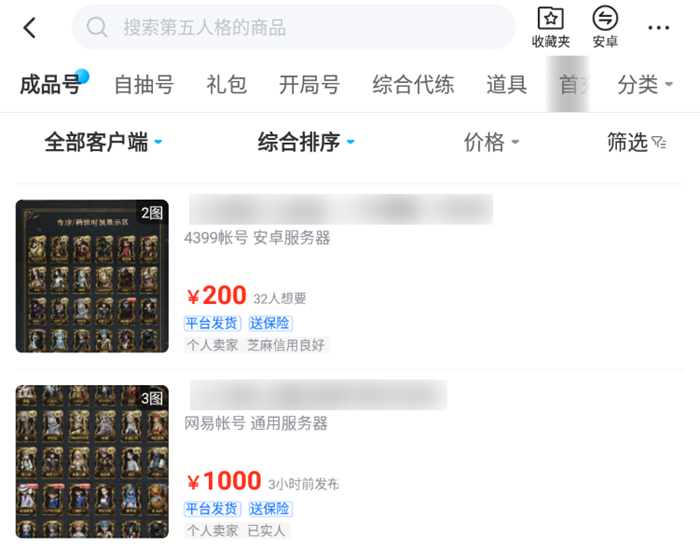Tap the magnifier search icon
700x552 pixels.
[97, 27]
